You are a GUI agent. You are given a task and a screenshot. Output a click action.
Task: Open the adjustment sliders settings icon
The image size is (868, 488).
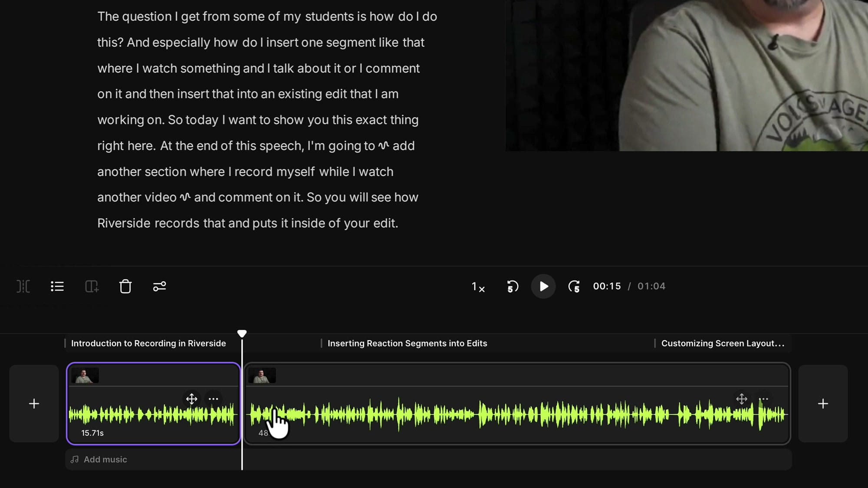pos(160,286)
